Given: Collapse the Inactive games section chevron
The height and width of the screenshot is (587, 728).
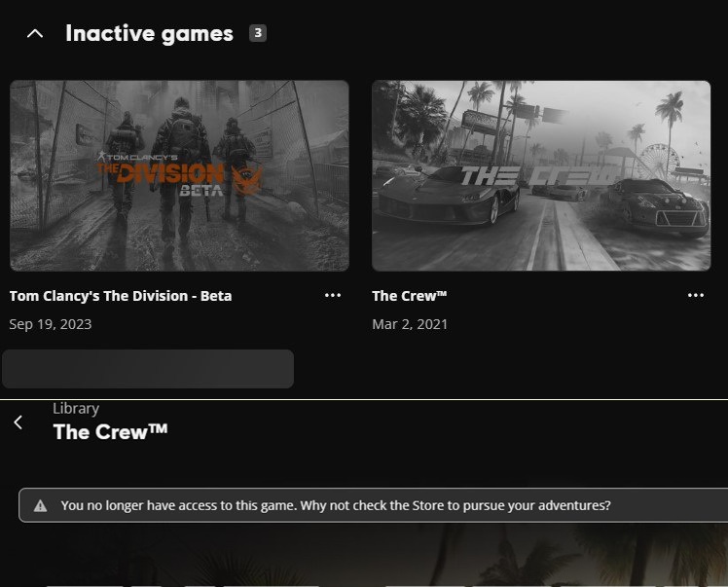Looking at the screenshot, I should click(x=35, y=33).
